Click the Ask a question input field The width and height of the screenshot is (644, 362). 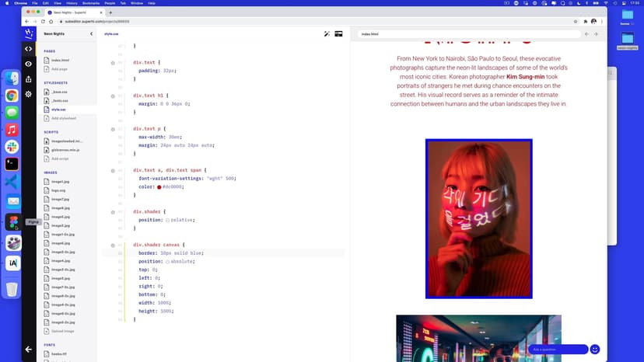557,350
